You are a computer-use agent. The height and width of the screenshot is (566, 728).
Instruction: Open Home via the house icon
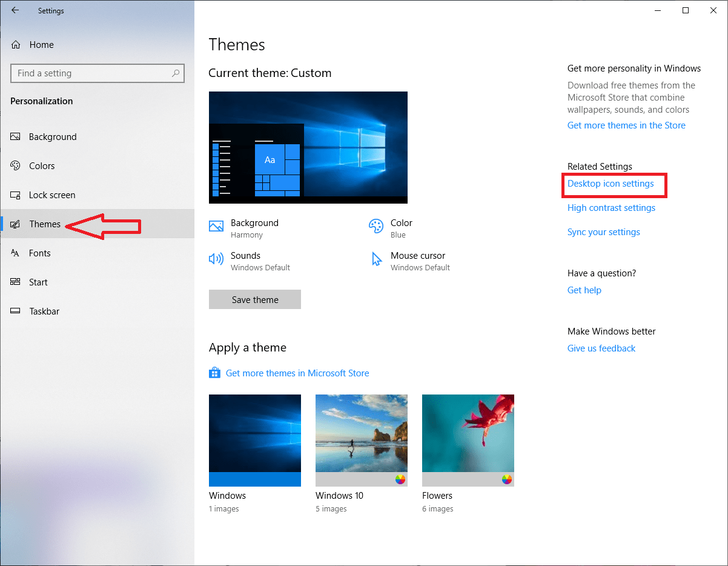pos(15,44)
